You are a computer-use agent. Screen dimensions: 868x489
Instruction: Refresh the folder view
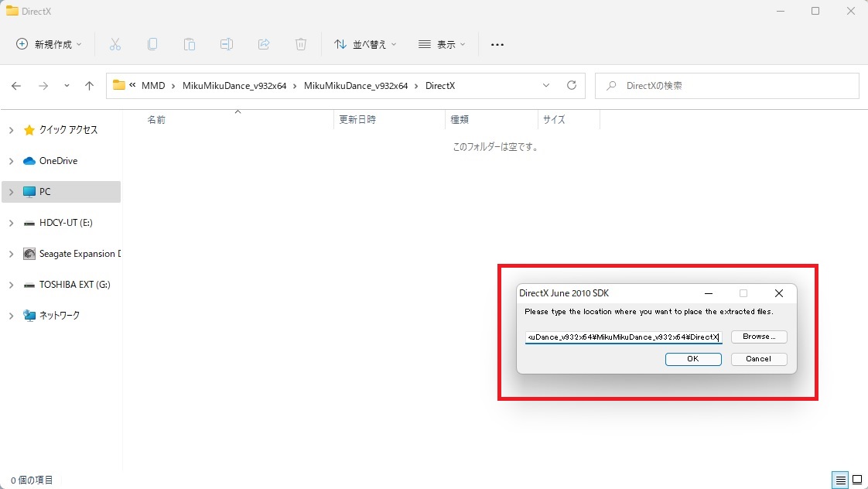(x=572, y=85)
